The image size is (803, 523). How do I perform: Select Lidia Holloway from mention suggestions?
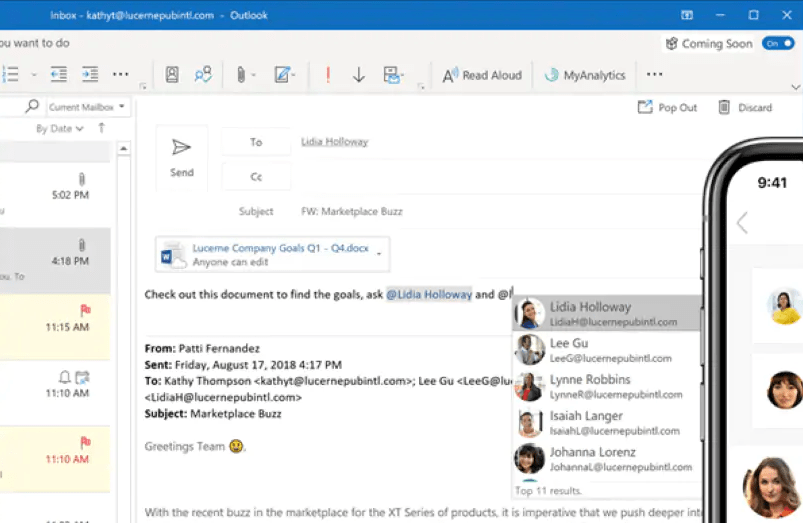(607, 313)
